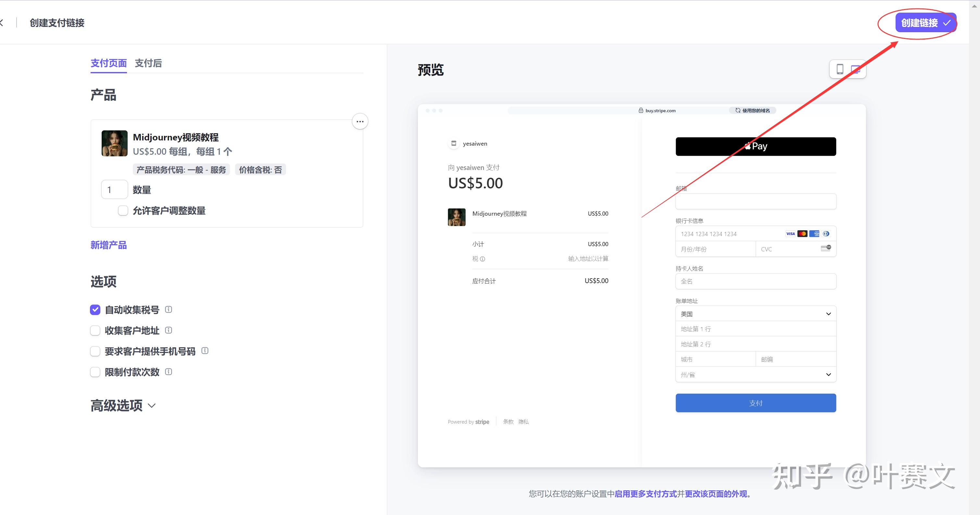The height and width of the screenshot is (515, 980).
Task: Click the back arrow at top left
Action: point(2,23)
